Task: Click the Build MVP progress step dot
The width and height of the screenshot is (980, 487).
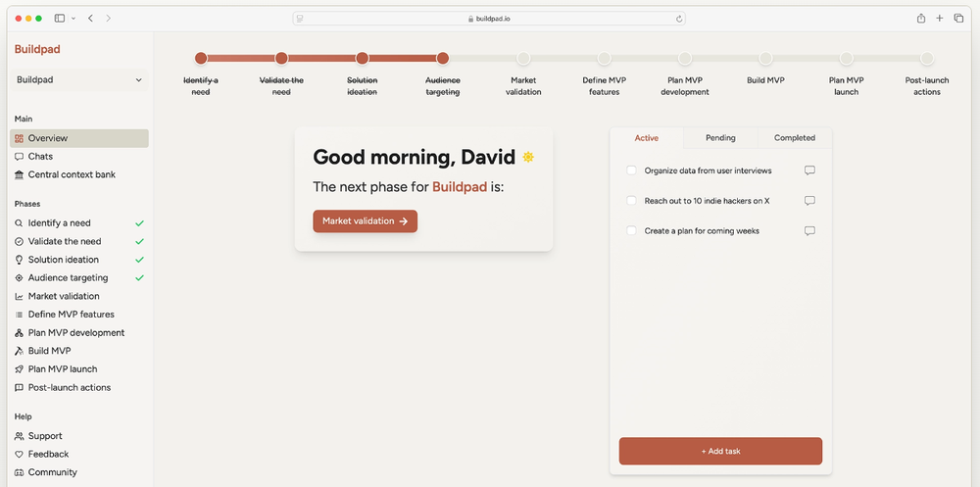Action: [765, 58]
